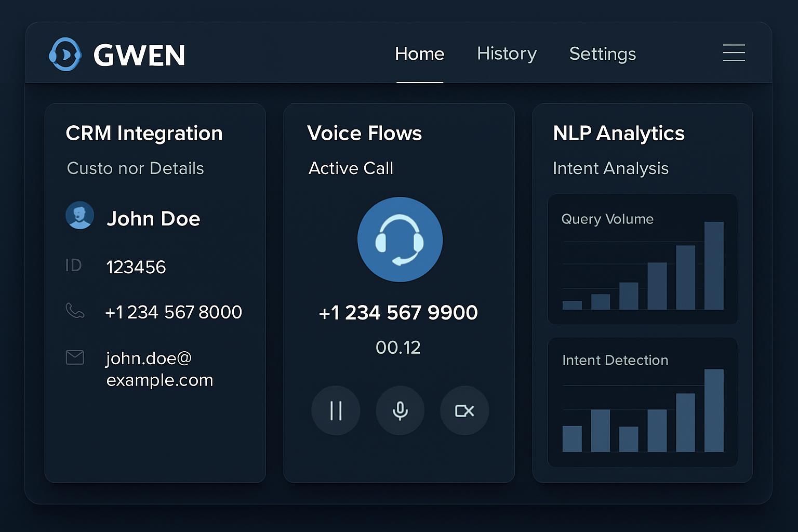Pause the active call
The image size is (798, 532).
click(x=336, y=410)
